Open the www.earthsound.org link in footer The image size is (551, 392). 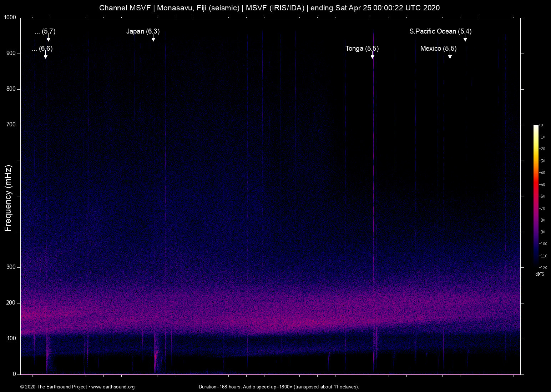coord(113,387)
